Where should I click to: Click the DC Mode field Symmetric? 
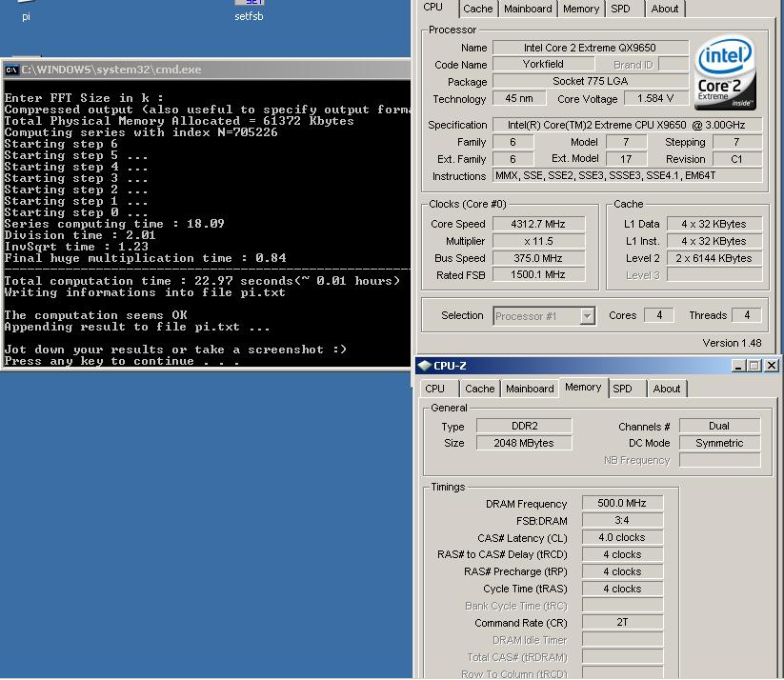[719, 443]
